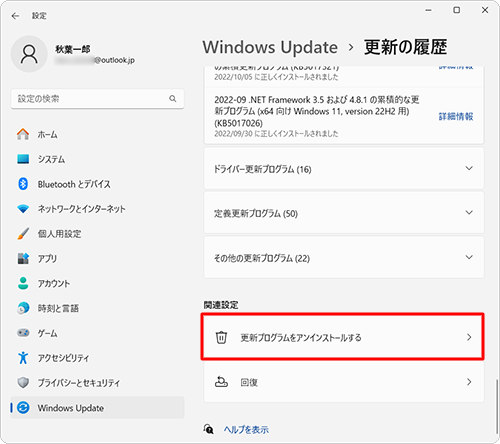This screenshot has width=500, height=444.
Task: Open ネットワークとインターネット settings
Action: click(97, 209)
